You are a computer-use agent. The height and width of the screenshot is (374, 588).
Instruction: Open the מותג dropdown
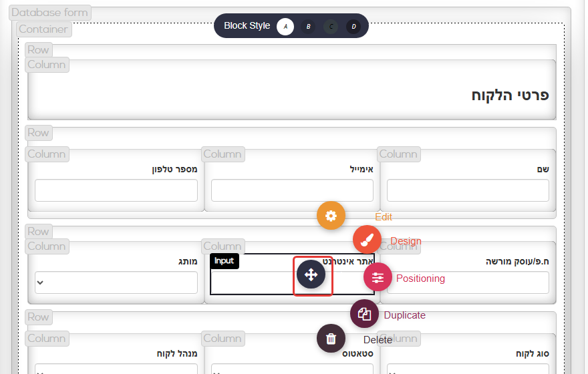tap(116, 283)
